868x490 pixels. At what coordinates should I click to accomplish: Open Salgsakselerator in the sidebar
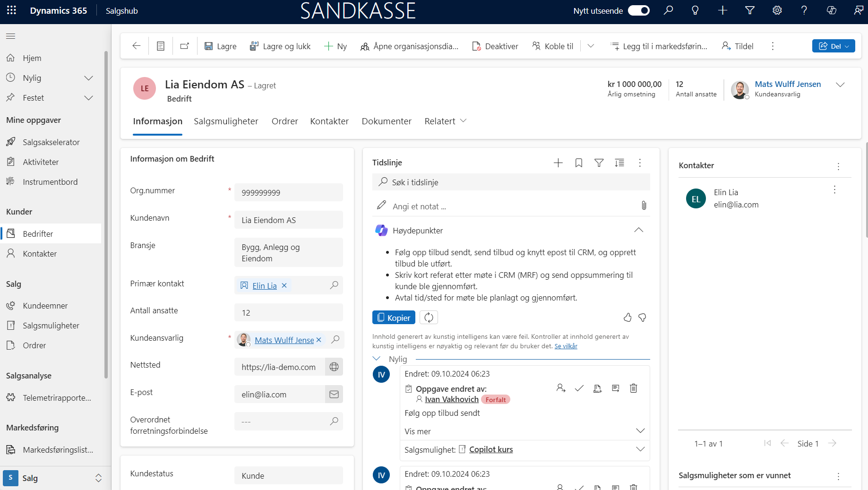click(x=51, y=142)
